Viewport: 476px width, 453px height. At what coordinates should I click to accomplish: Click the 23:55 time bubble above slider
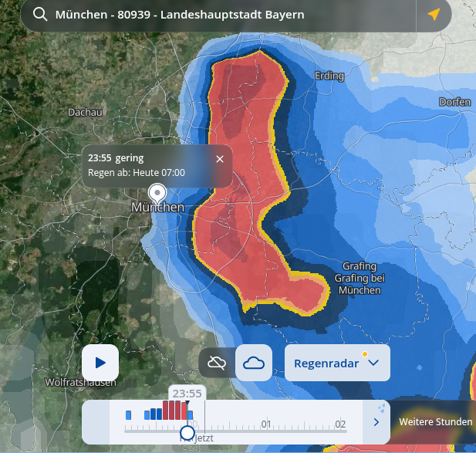187,393
